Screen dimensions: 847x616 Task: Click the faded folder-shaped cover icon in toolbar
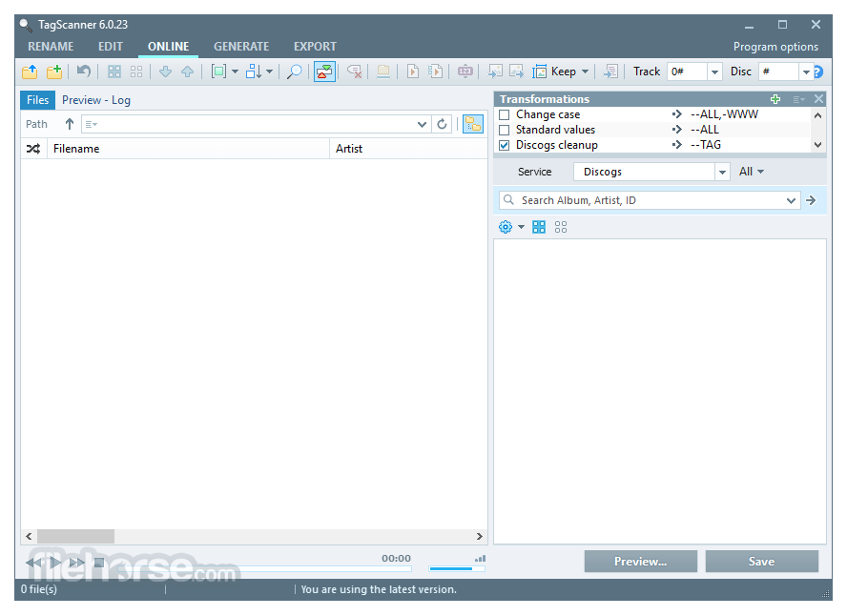coord(383,72)
